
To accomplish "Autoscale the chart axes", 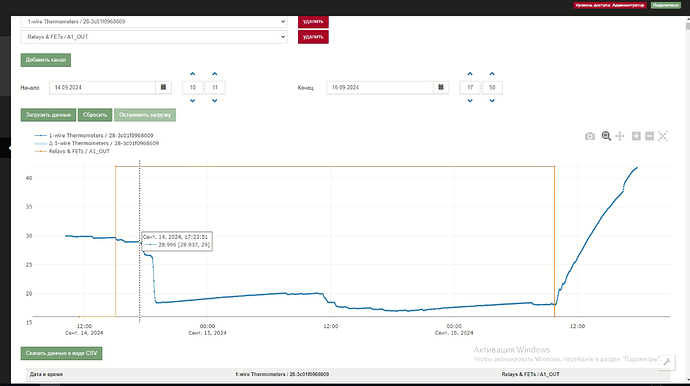I will (x=663, y=136).
